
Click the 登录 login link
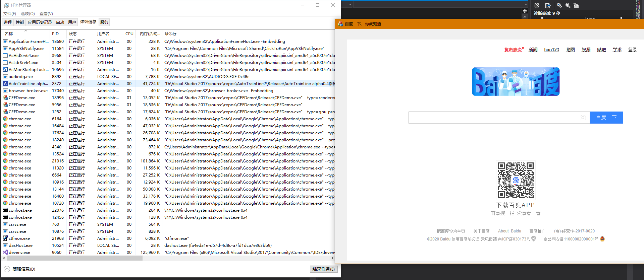coord(633,50)
